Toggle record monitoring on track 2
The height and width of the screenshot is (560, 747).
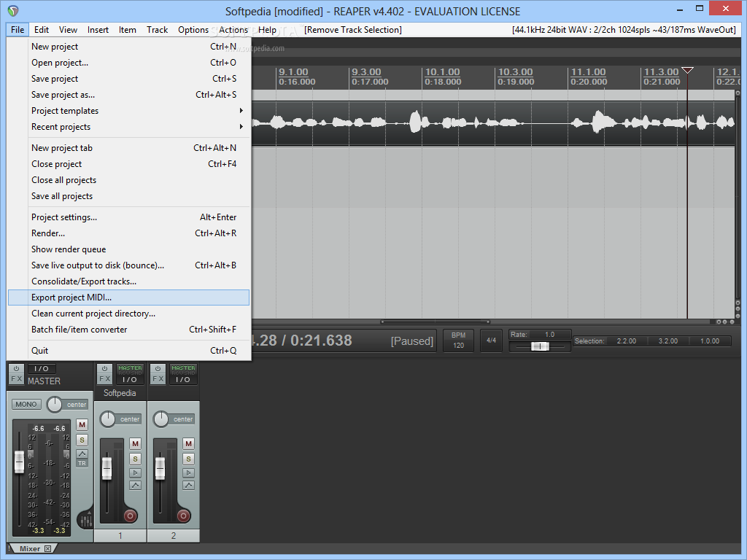point(189,472)
